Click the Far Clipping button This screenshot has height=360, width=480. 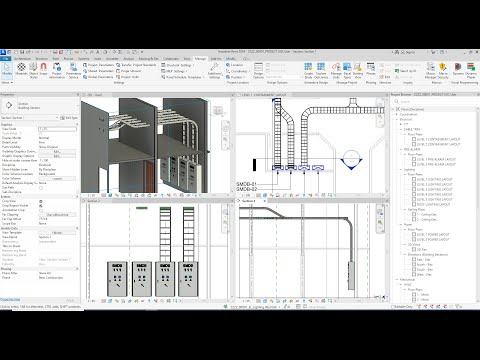[57, 215]
